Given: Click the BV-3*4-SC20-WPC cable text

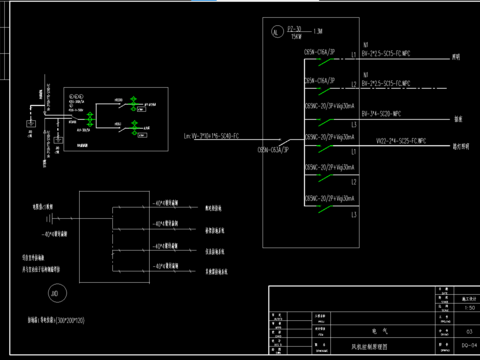Looking at the screenshot, I should (381, 114).
